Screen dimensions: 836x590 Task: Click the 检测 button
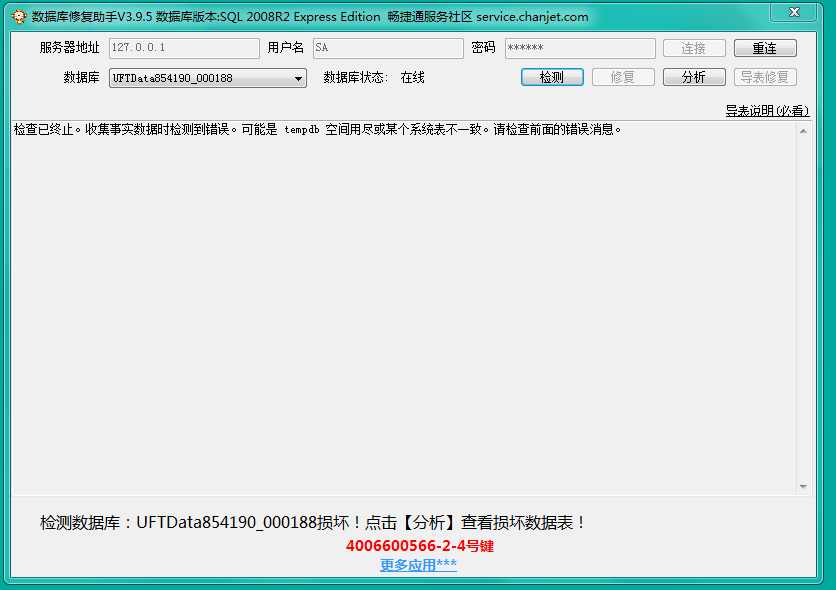552,77
